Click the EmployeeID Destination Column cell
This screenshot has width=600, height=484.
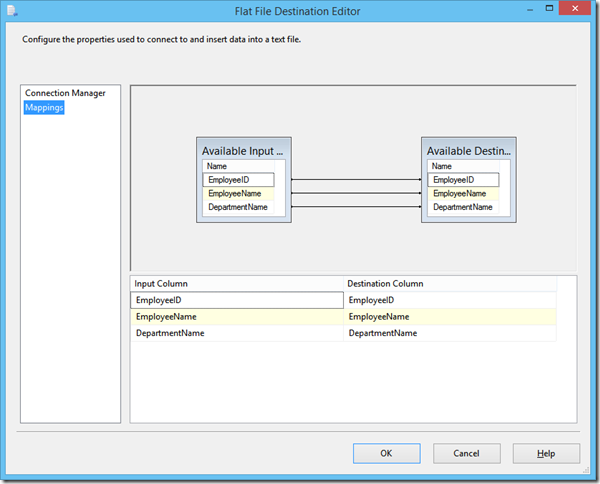(450, 300)
